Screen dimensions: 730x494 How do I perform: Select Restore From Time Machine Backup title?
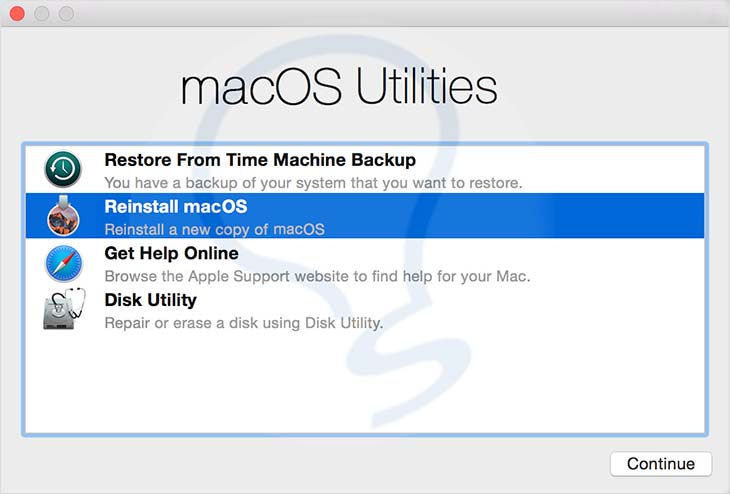point(259,160)
